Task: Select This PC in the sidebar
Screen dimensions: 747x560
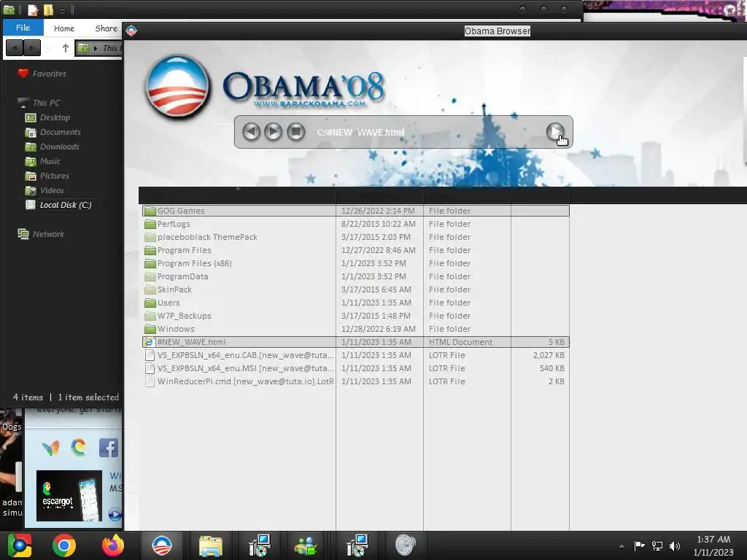Action: (x=46, y=103)
